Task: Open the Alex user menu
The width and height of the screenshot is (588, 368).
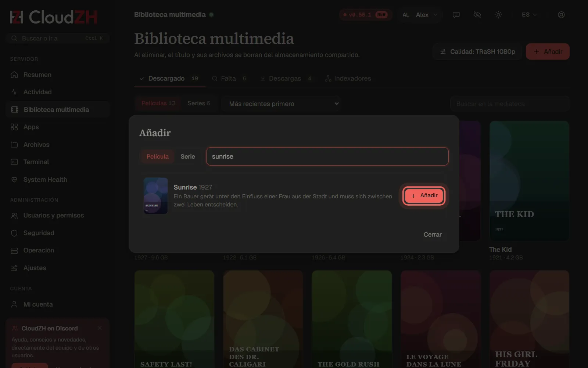Action: [420, 15]
